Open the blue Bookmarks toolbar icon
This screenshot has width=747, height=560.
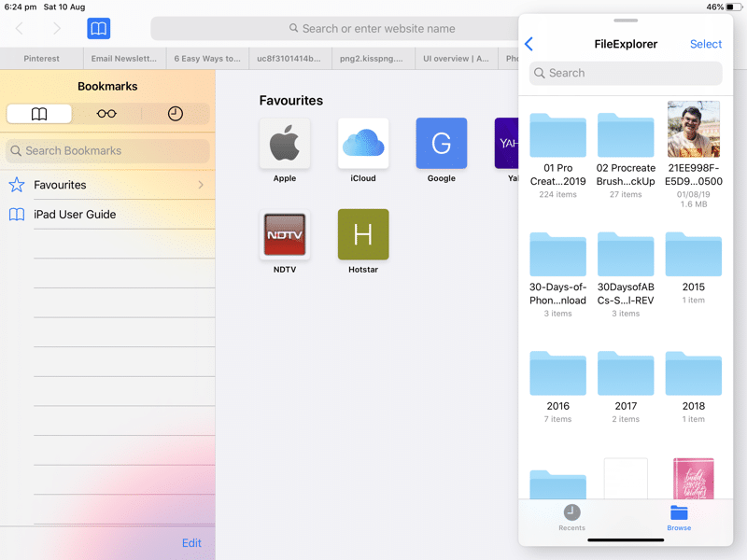[x=99, y=29]
